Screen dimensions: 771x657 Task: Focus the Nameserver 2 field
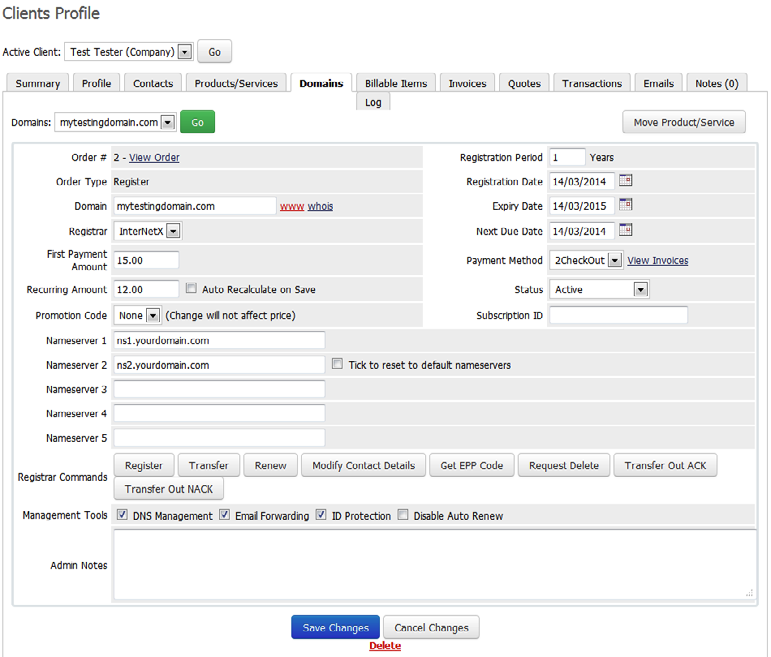coord(219,365)
